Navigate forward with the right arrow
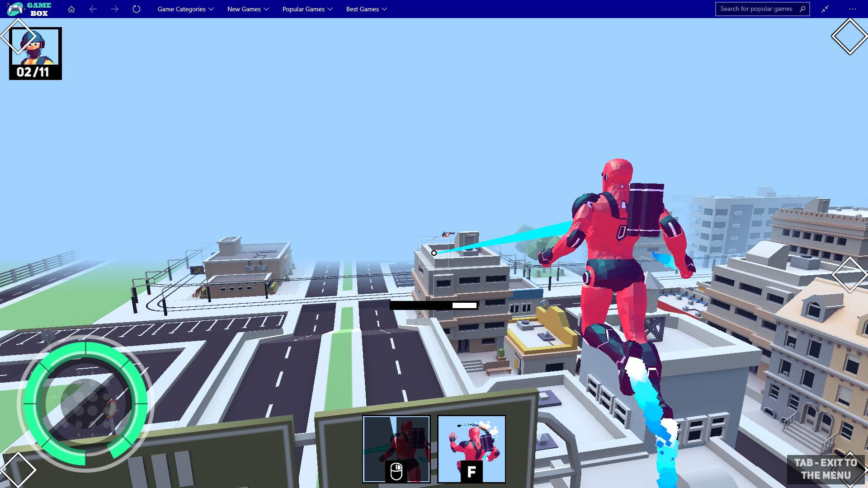The width and height of the screenshot is (868, 488). tap(115, 9)
